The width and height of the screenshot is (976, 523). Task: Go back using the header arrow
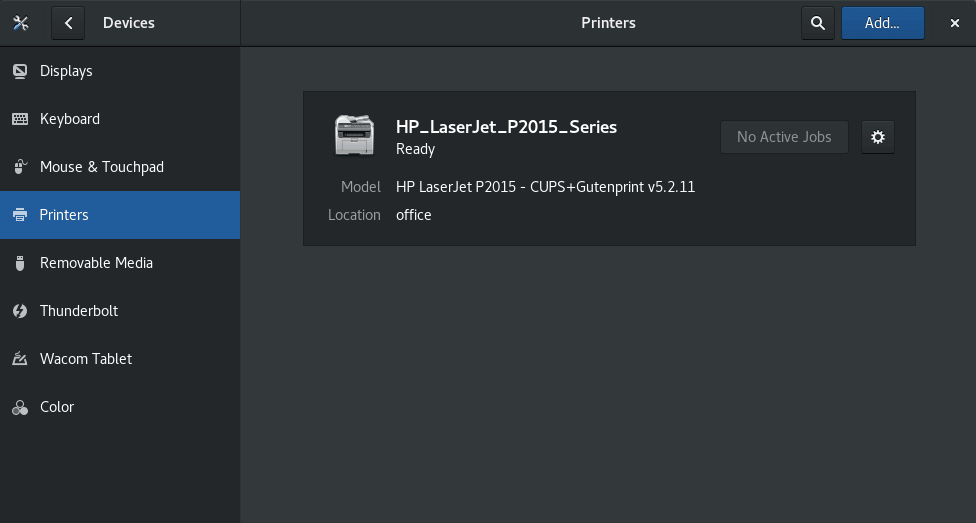(68, 23)
